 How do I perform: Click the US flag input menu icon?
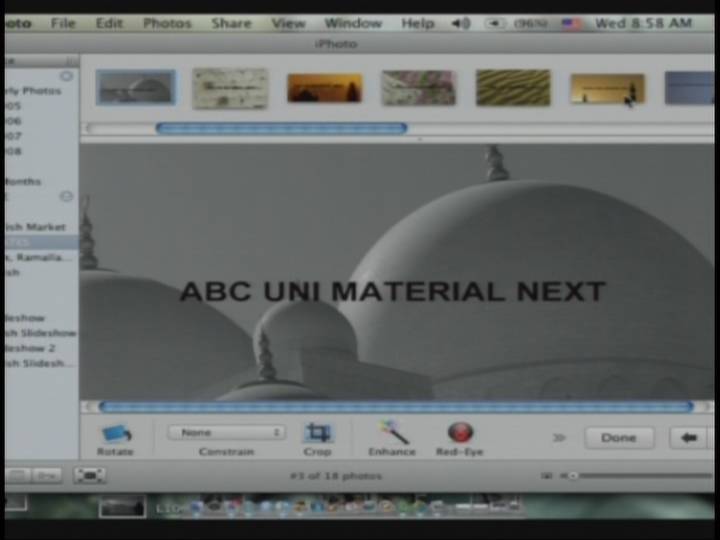click(571, 23)
